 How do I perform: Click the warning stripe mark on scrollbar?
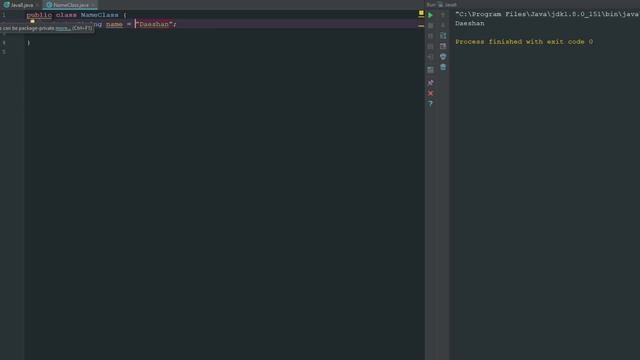[421, 26]
